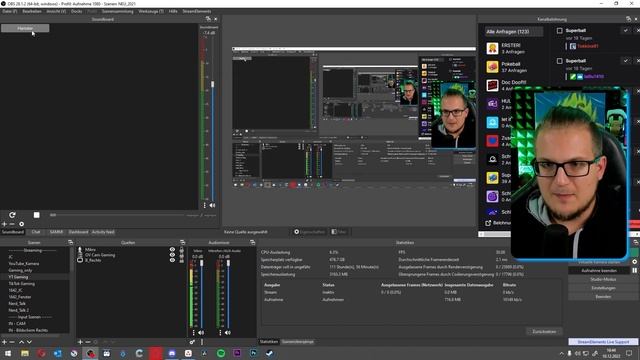Approve the second Superball request checkmark
This screenshot has width=640, height=360.
pyautogui.click(x=625, y=60)
